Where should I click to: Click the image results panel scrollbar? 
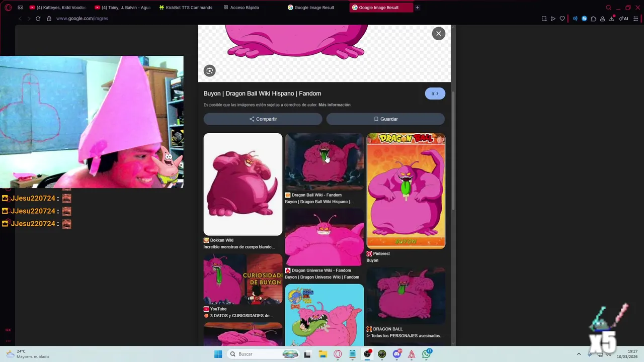pos(452,151)
